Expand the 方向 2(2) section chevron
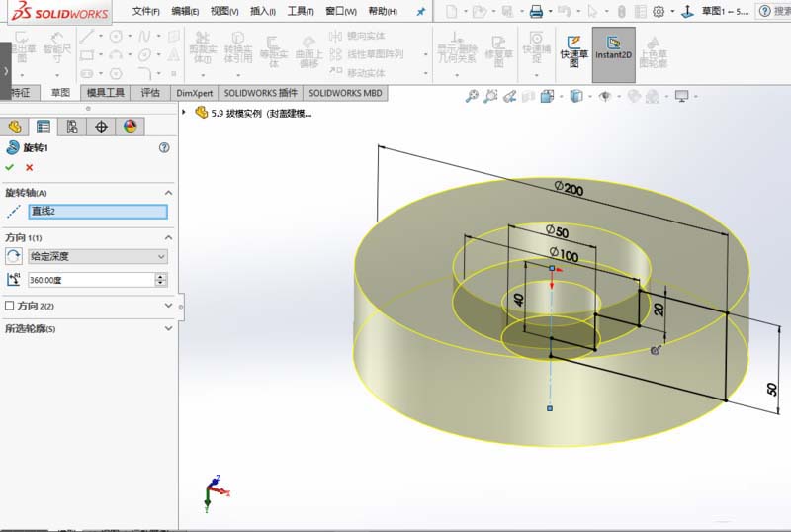This screenshot has width=791, height=532. tap(168, 306)
